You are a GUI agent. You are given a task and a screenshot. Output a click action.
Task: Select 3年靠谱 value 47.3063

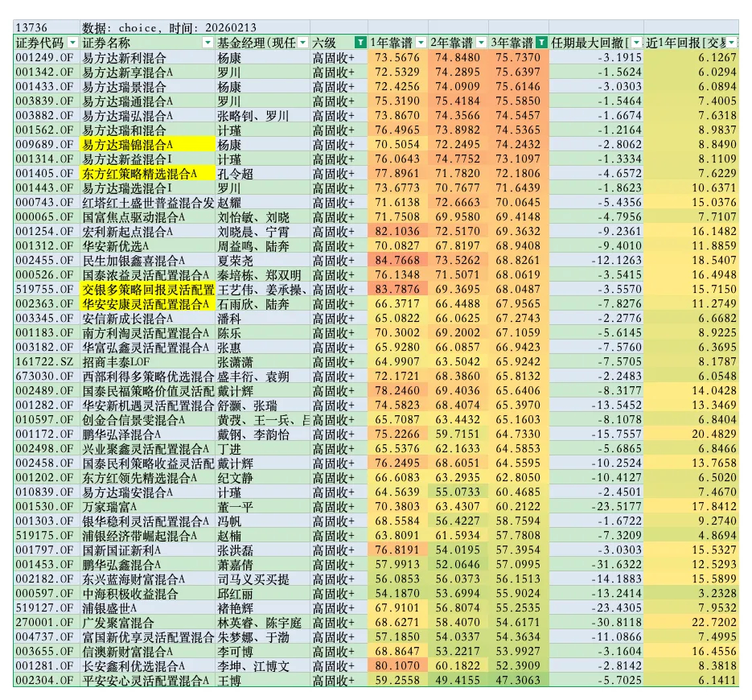click(519, 681)
